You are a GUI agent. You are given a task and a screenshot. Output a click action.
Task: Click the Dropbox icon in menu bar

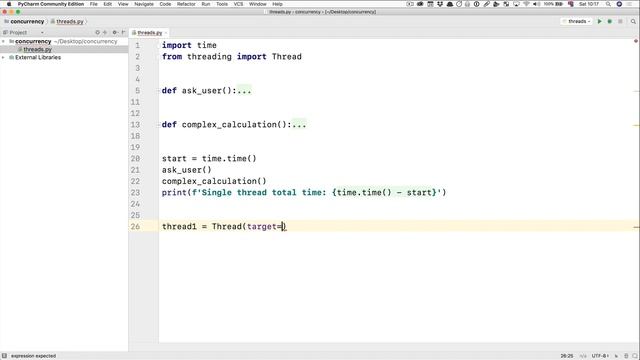coord(440,4)
